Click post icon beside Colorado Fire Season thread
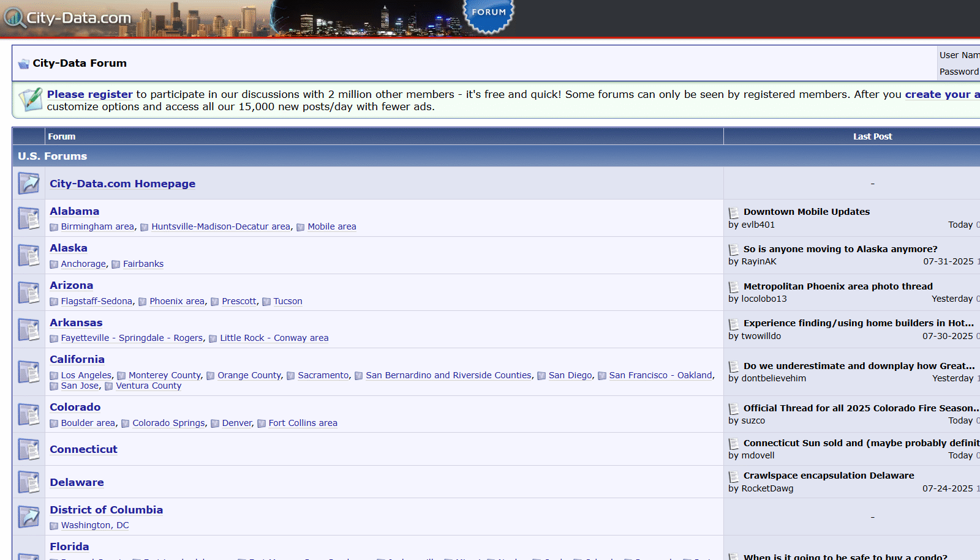Image resolution: width=980 pixels, height=560 pixels. (x=734, y=409)
